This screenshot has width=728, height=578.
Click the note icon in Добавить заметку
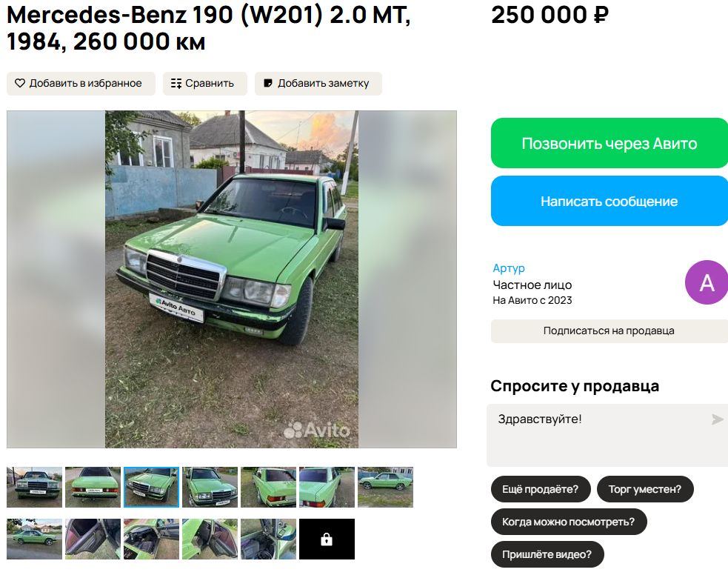[x=268, y=83]
